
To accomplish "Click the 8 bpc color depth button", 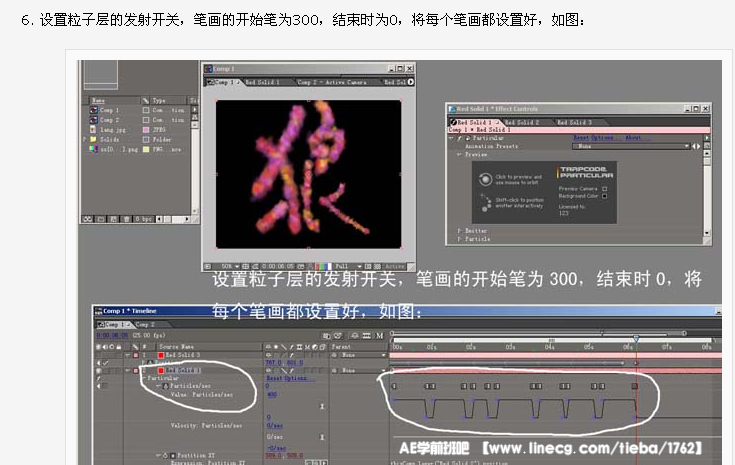I will (143, 219).
